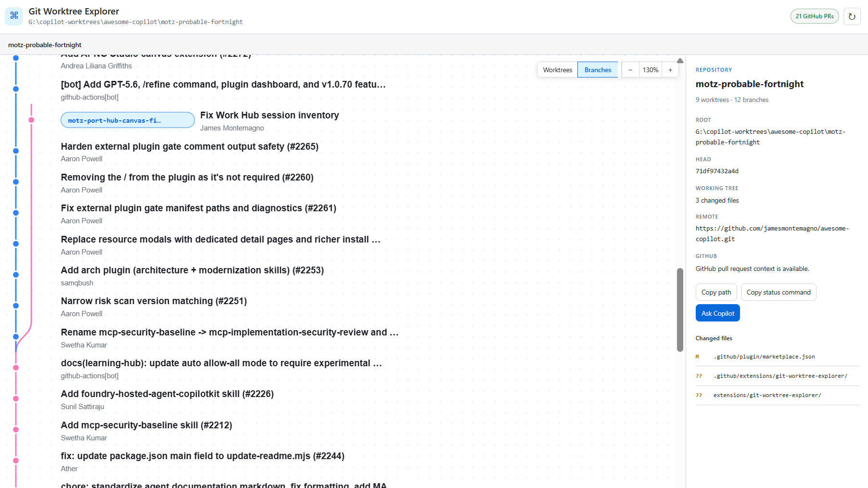Click the Git Worktree Explorer app logo
Viewport: 868px width, 488px height.
[14, 16]
